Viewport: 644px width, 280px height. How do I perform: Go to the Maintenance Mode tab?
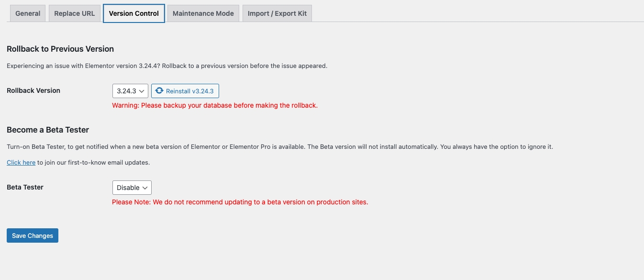(x=203, y=13)
